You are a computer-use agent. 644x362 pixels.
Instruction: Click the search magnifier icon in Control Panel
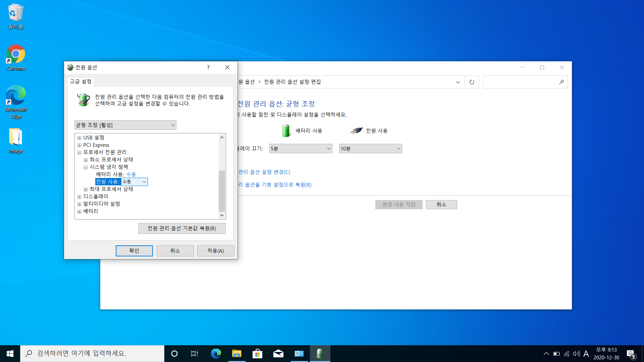pyautogui.click(x=561, y=82)
